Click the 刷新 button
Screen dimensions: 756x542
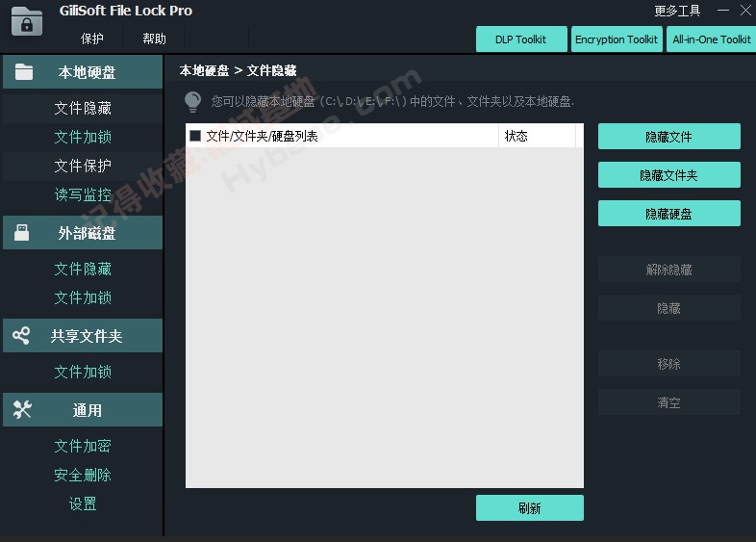(x=529, y=507)
